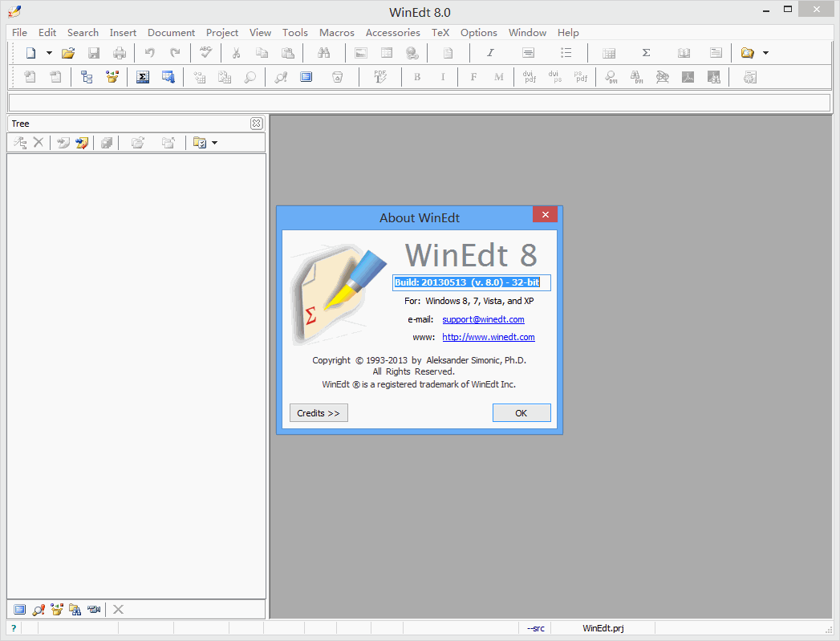Expand the folder-search dropdown arrow in the top toolbar
The height and width of the screenshot is (641, 840).
coord(765,53)
